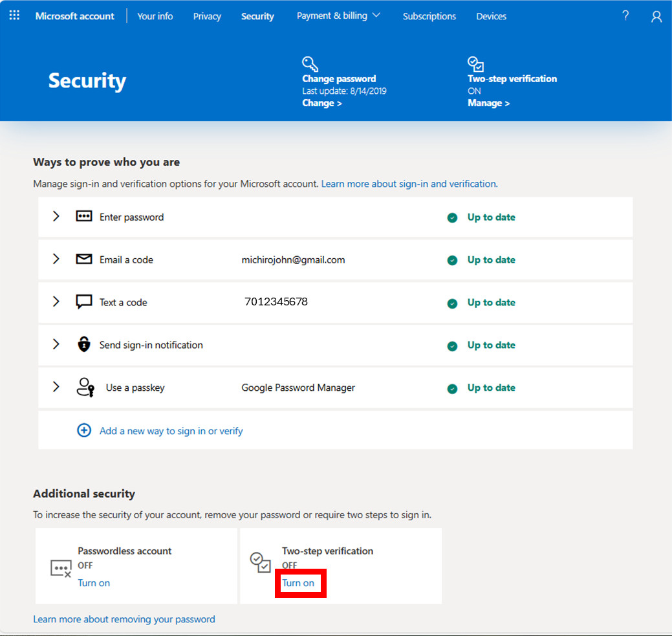Click the Passwordless account title
This screenshot has width=672, height=636.
[x=125, y=551]
